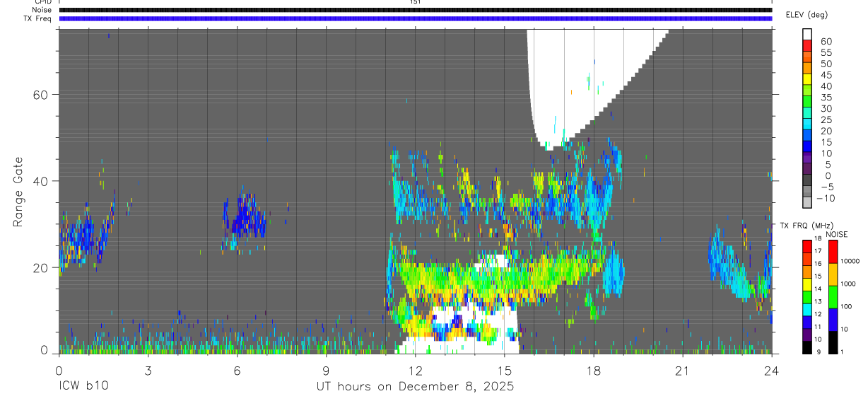Screen dimensions: 868x401
Task: Click the 'TX Freq' strip label
Action: 37,18
